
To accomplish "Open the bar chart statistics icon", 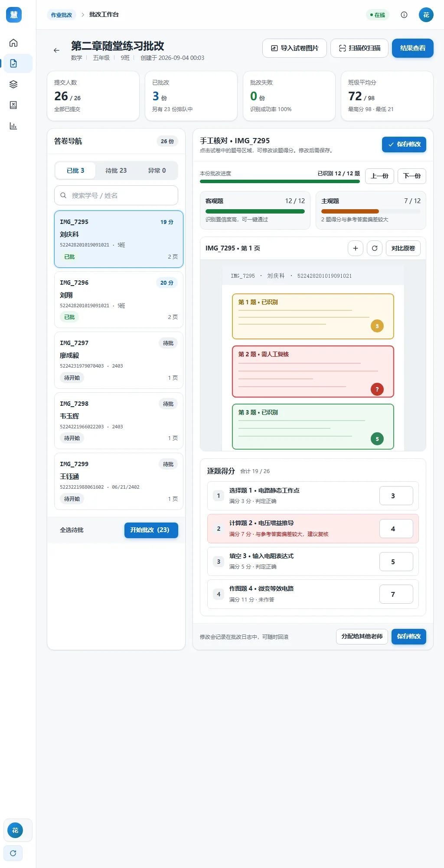I will point(13,126).
